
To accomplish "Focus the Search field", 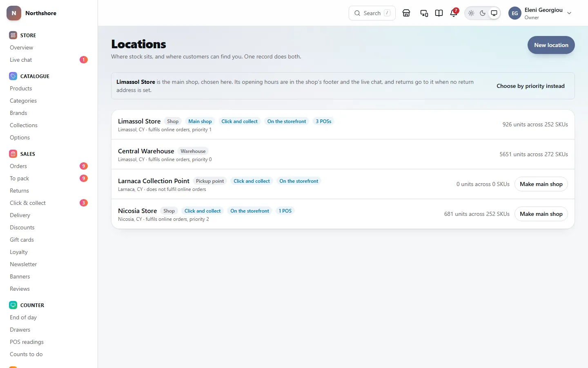I will [x=372, y=13].
